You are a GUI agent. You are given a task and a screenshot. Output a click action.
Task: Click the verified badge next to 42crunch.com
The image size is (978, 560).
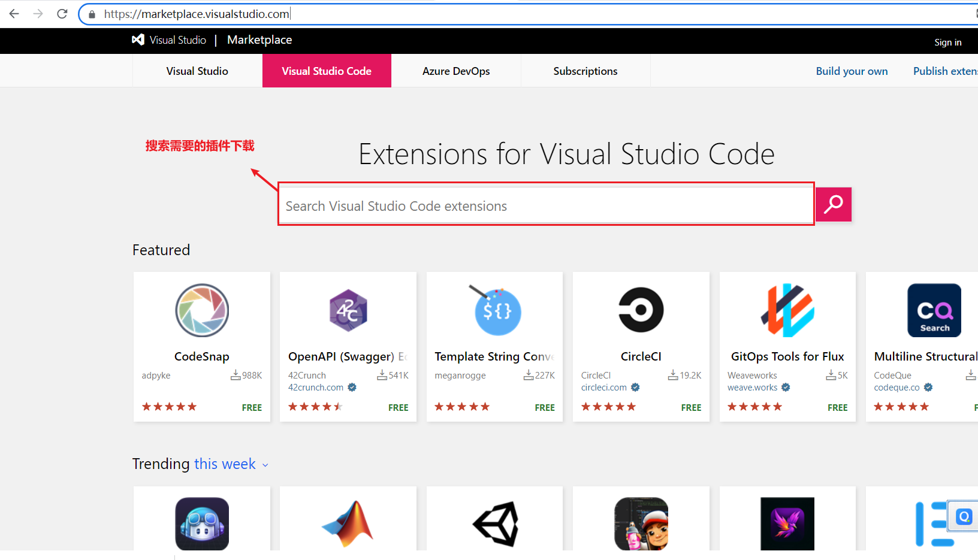pos(352,388)
